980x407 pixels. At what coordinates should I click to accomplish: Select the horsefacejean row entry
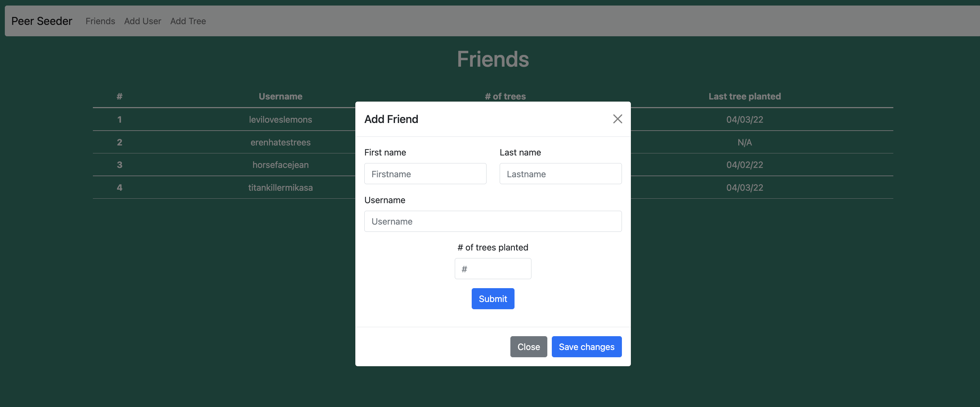[x=280, y=165]
